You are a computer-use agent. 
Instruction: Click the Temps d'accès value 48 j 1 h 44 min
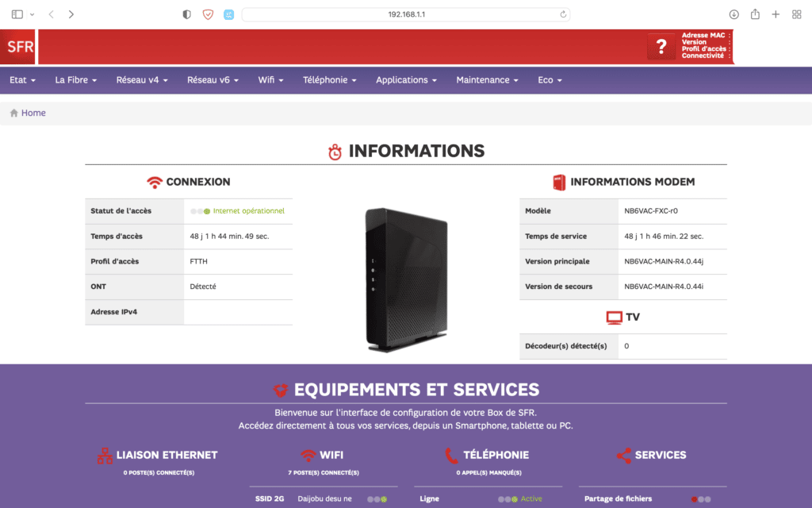[x=229, y=237]
